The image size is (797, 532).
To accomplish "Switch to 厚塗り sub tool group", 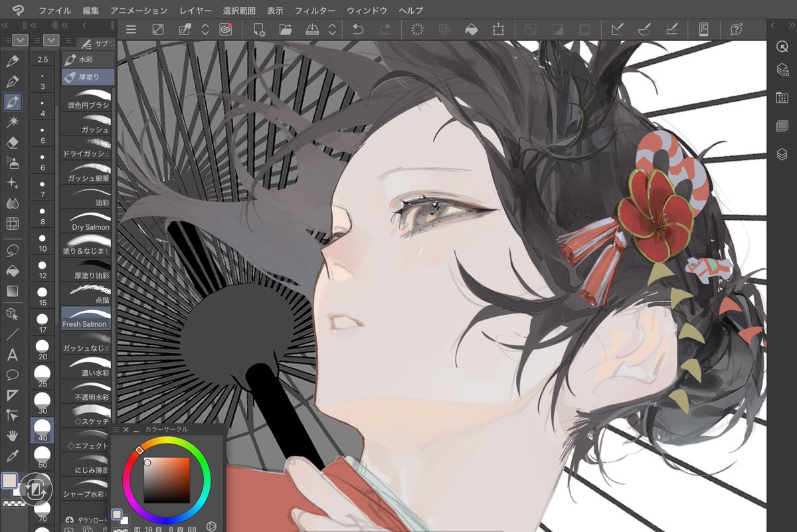I will tap(88, 78).
